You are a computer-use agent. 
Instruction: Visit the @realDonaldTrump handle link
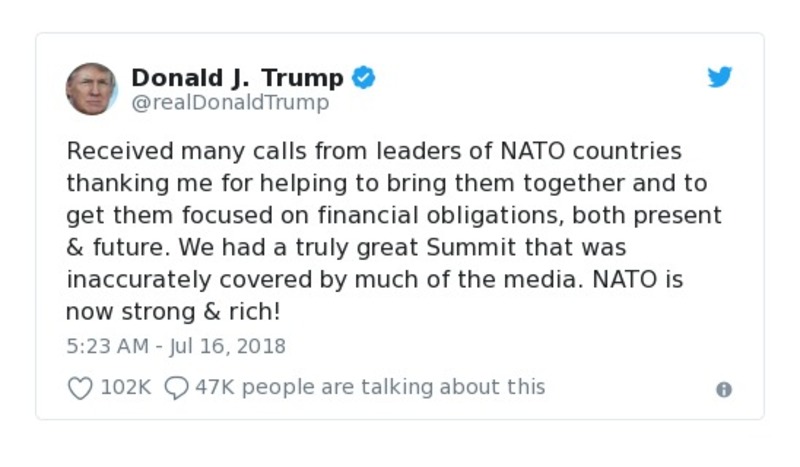[230, 102]
